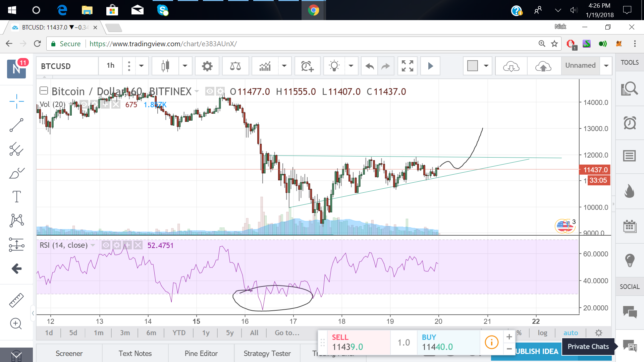The height and width of the screenshot is (362, 644).
Task: Open the layout selection dropdown arrow
Action: (x=486, y=66)
